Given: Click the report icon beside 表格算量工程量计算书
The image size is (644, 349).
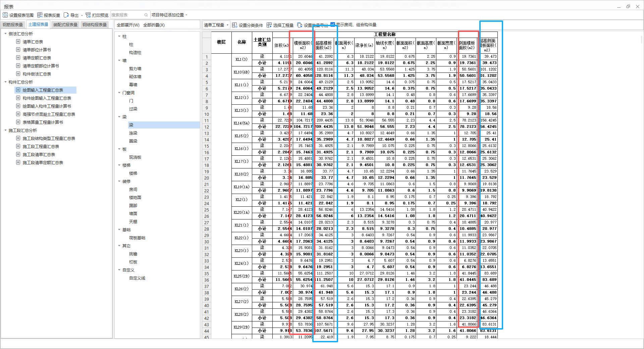Looking at the screenshot, I should tap(18, 122).
